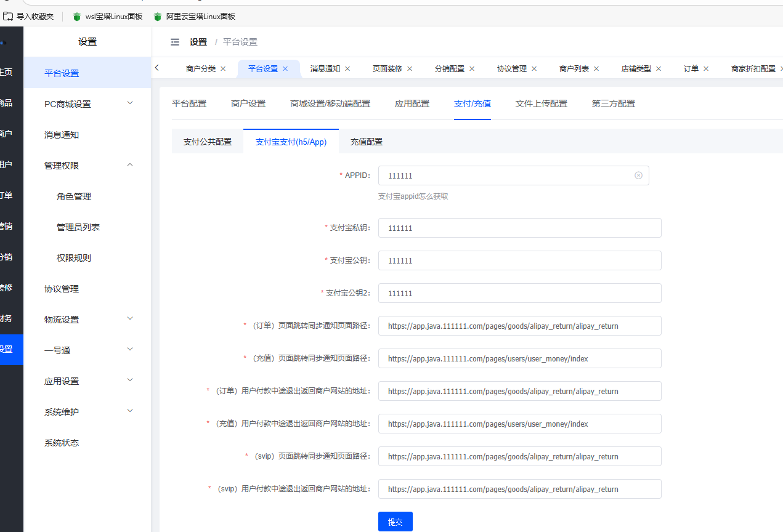Click the 提交 submit button
783x532 pixels.
[395, 522]
